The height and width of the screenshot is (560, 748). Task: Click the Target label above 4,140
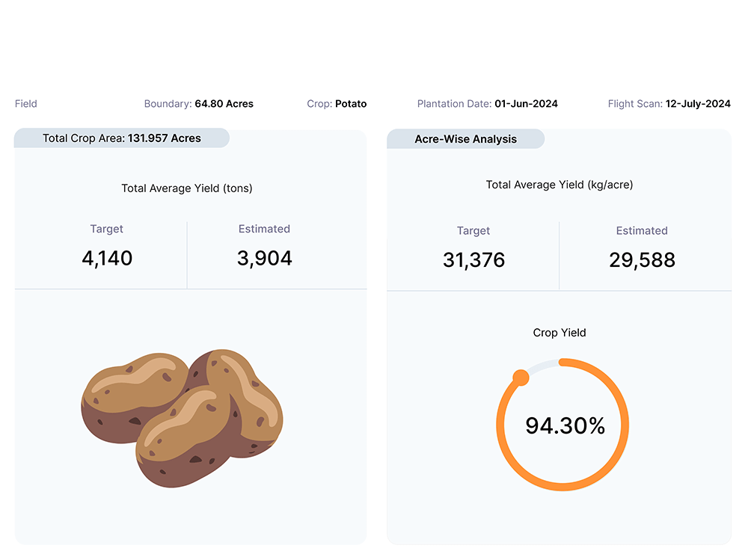coord(107,230)
